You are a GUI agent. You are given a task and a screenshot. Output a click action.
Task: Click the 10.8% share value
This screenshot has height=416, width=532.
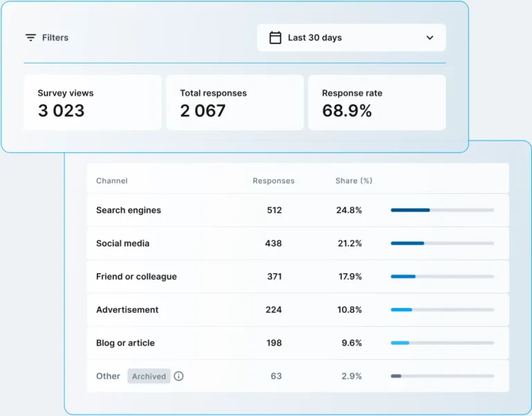[349, 310]
